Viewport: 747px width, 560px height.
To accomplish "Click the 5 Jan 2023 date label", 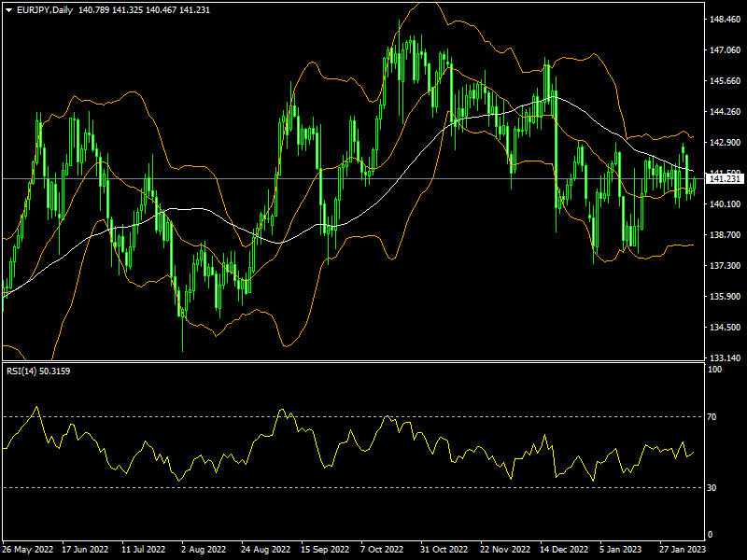I will coord(621,550).
